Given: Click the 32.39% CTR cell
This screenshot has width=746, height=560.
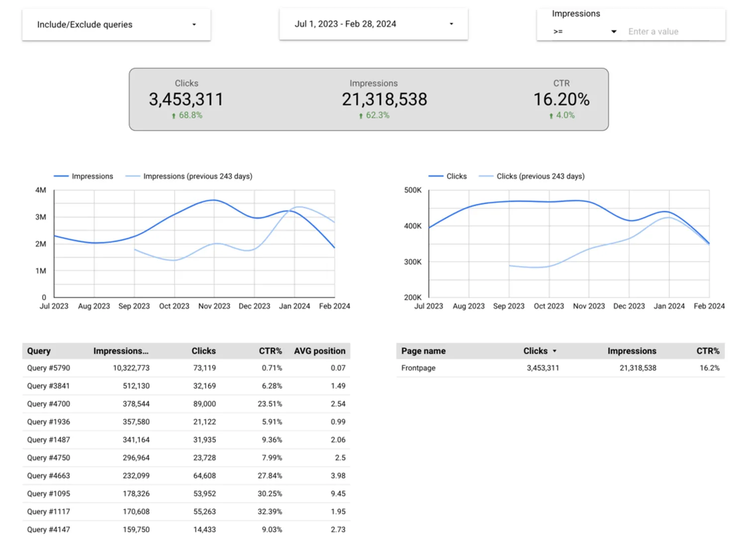Looking at the screenshot, I should coord(270,511).
